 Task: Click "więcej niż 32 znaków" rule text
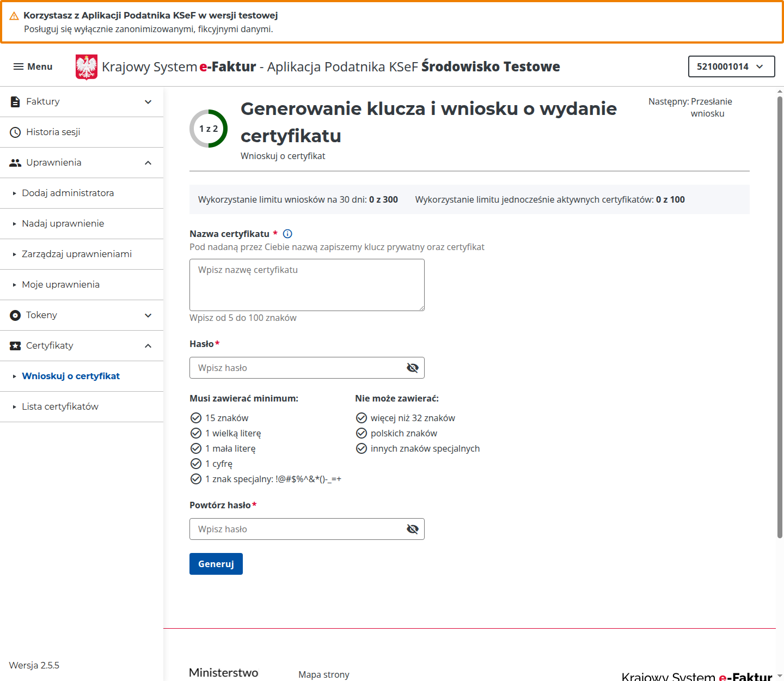413,418
